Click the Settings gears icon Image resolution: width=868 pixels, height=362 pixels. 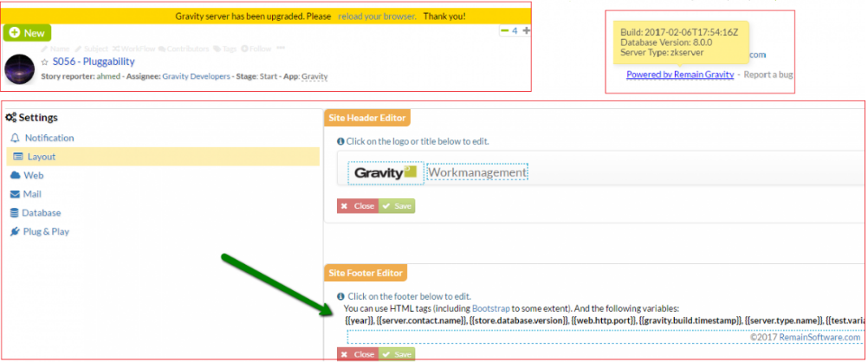click(10, 117)
